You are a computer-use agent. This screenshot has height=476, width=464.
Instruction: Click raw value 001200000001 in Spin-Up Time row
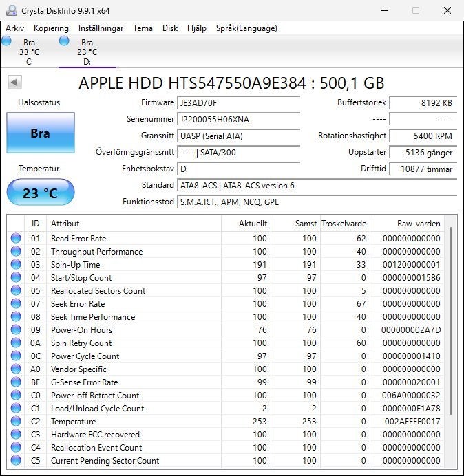click(x=412, y=264)
